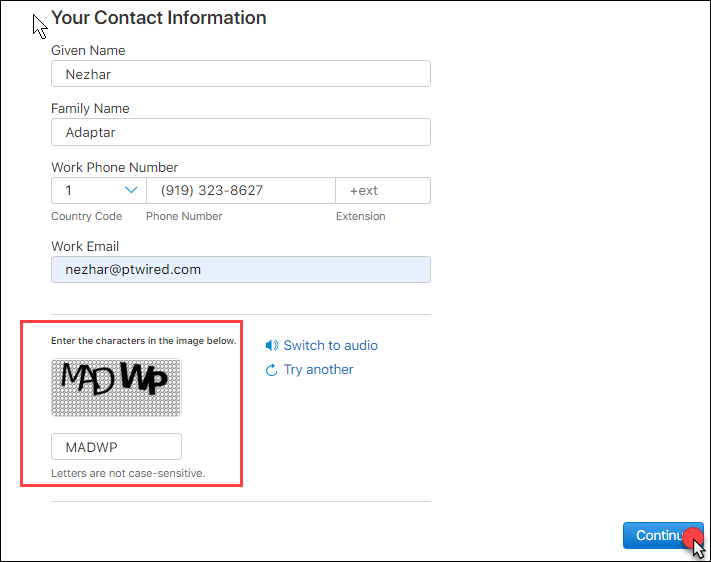Click the Your Contact Information heading
711x562 pixels.
[158, 18]
